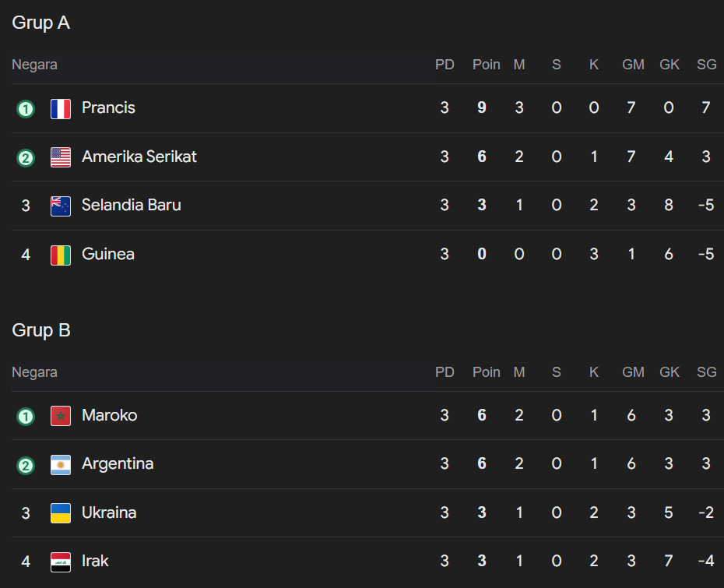Click the Guinea flag icon
The image size is (724, 588).
tap(61, 255)
